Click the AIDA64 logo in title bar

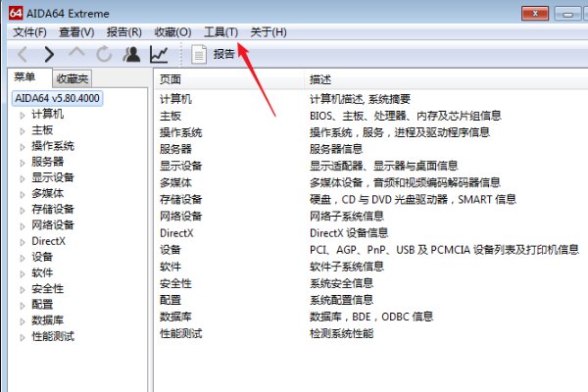coord(16,13)
